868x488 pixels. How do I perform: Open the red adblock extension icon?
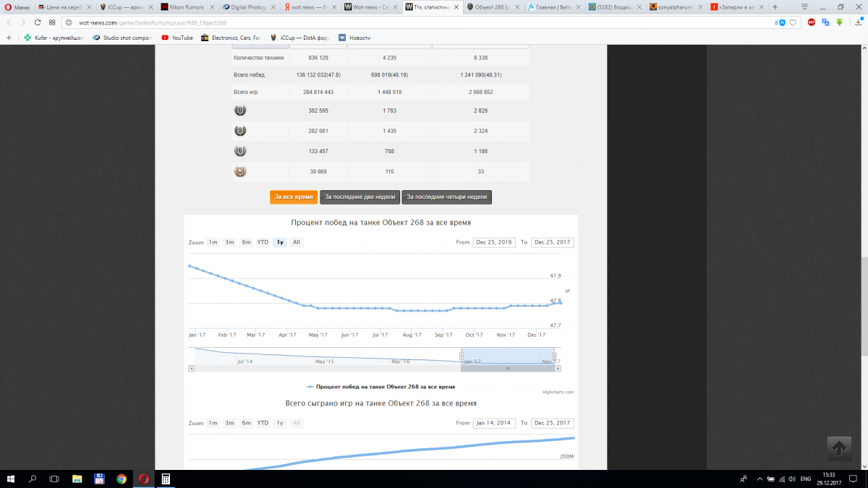[x=812, y=22]
